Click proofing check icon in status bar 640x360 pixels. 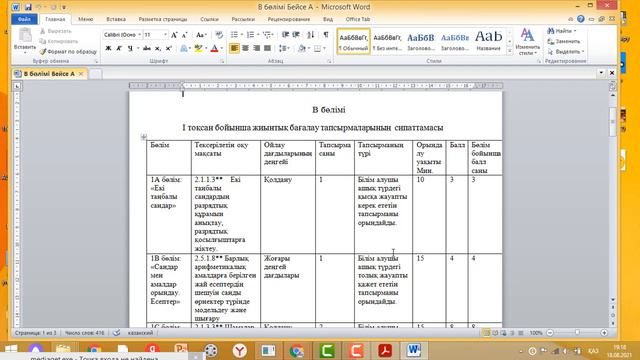click(x=116, y=333)
